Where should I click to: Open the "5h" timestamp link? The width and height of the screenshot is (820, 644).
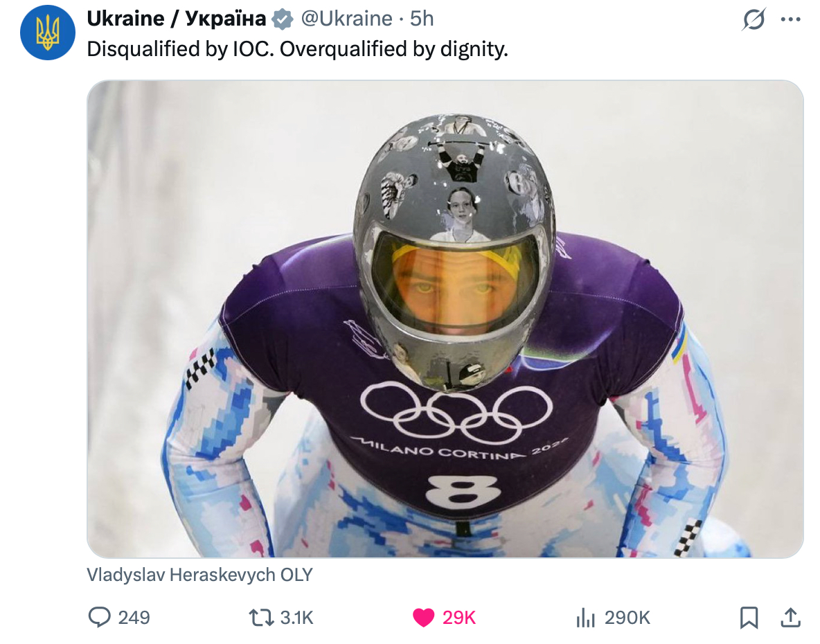[422, 19]
